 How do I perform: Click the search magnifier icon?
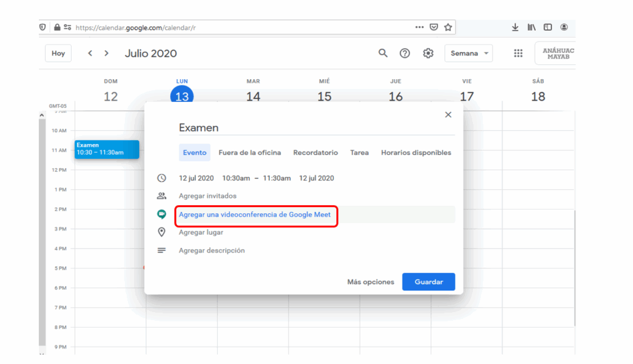pos(383,53)
